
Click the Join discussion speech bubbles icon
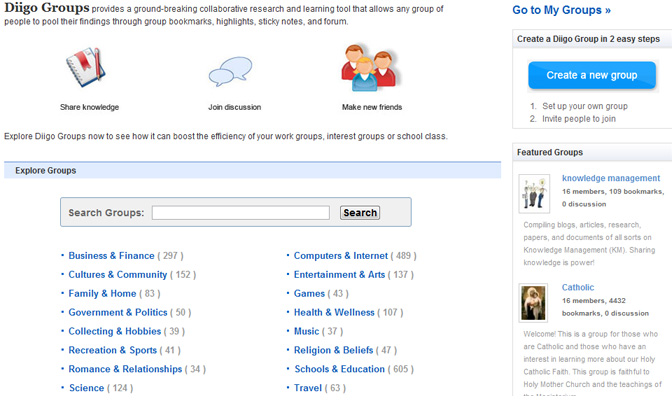[x=231, y=71]
